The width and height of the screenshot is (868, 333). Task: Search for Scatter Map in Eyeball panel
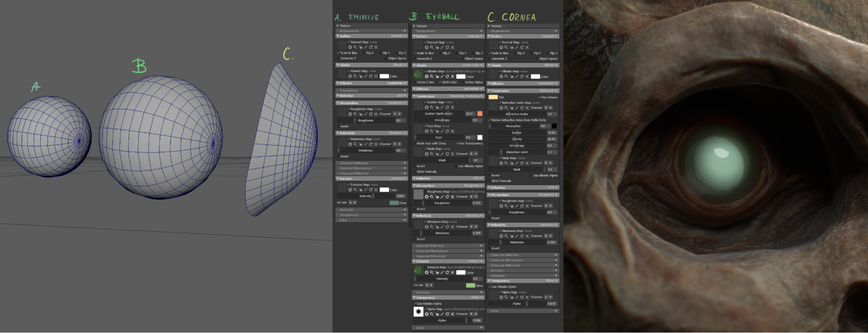click(x=432, y=108)
